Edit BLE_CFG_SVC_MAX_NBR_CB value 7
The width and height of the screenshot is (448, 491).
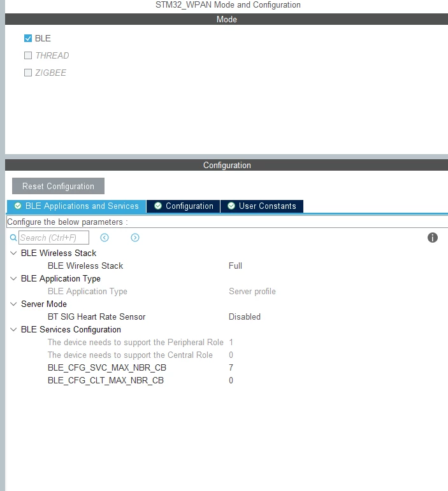[x=231, y=367]
